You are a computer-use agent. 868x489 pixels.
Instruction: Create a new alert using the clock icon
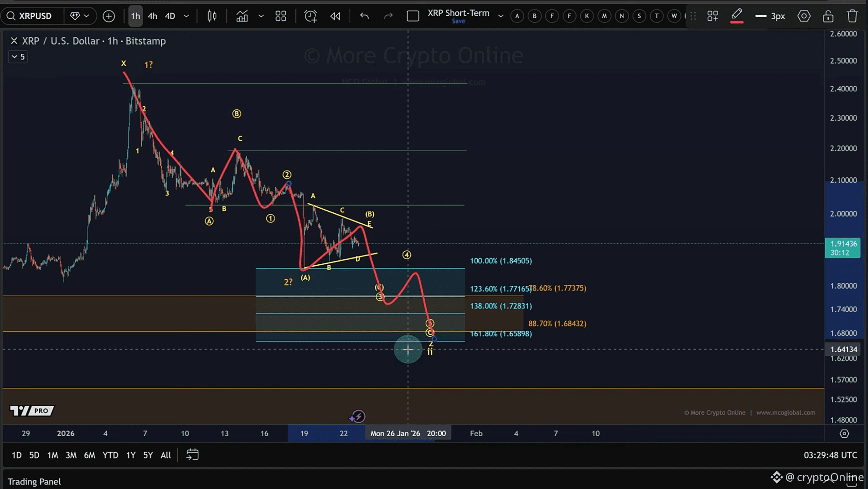coord(310,16)
